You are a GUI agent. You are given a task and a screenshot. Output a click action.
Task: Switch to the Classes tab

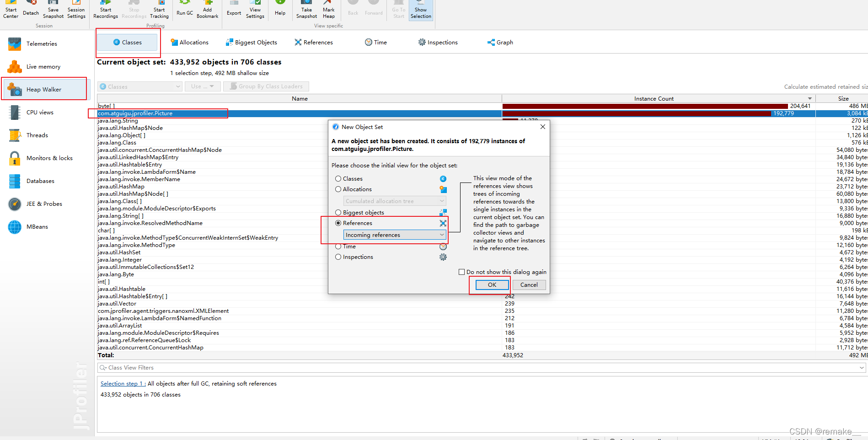[x=128, y=43]
